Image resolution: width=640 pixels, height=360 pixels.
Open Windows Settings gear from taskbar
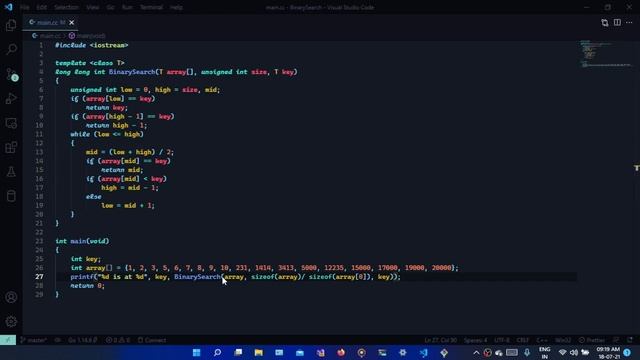point(403,352)
